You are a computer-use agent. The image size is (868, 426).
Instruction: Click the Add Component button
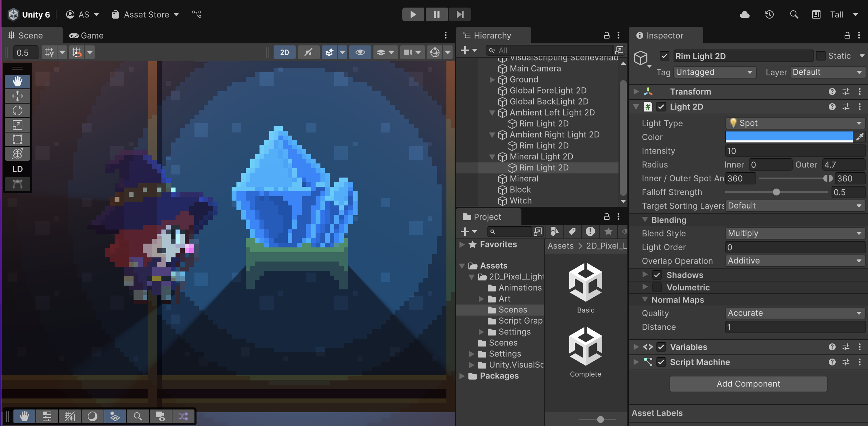click(748, 384)
